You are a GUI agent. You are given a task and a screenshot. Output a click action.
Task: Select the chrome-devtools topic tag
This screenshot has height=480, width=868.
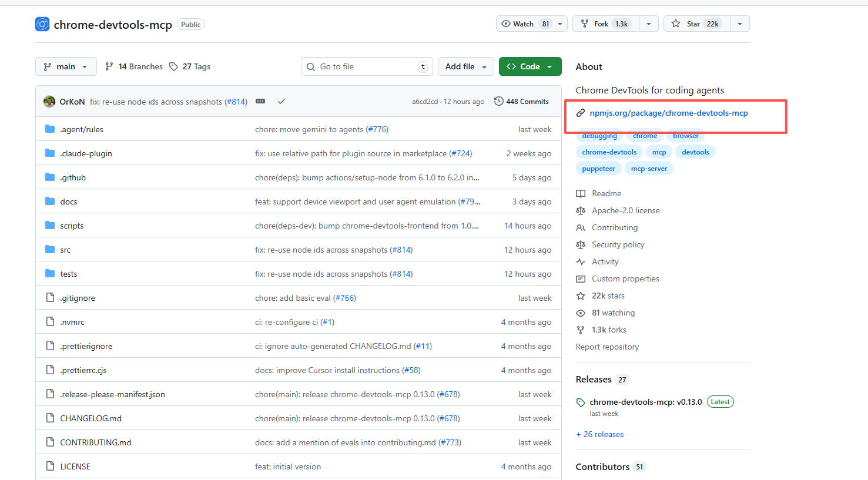[x=609, y=152]
